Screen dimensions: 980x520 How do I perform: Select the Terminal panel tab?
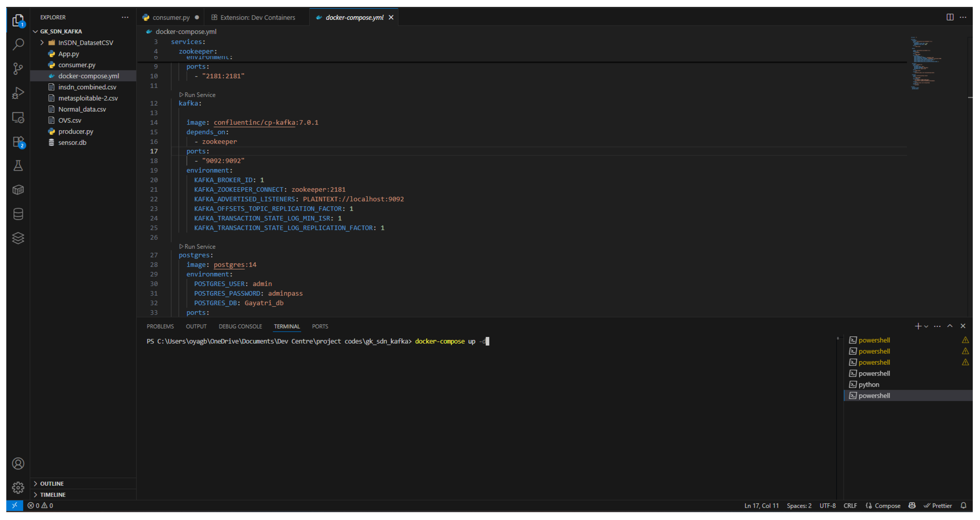287,326
